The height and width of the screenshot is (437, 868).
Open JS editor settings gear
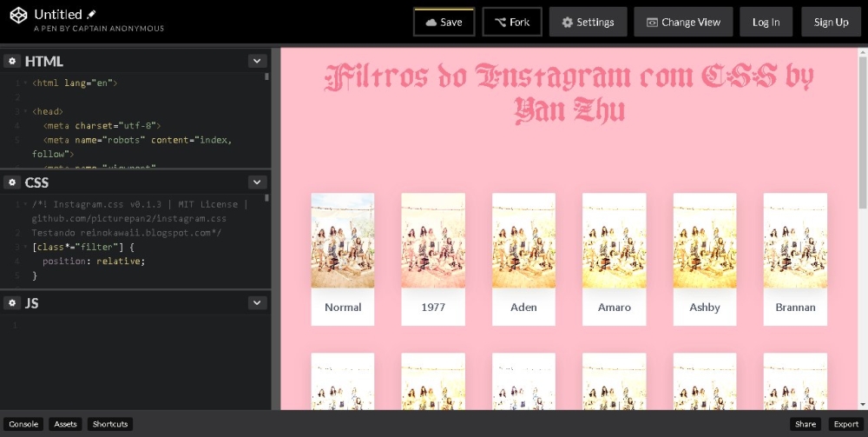(x=11, y=303)
